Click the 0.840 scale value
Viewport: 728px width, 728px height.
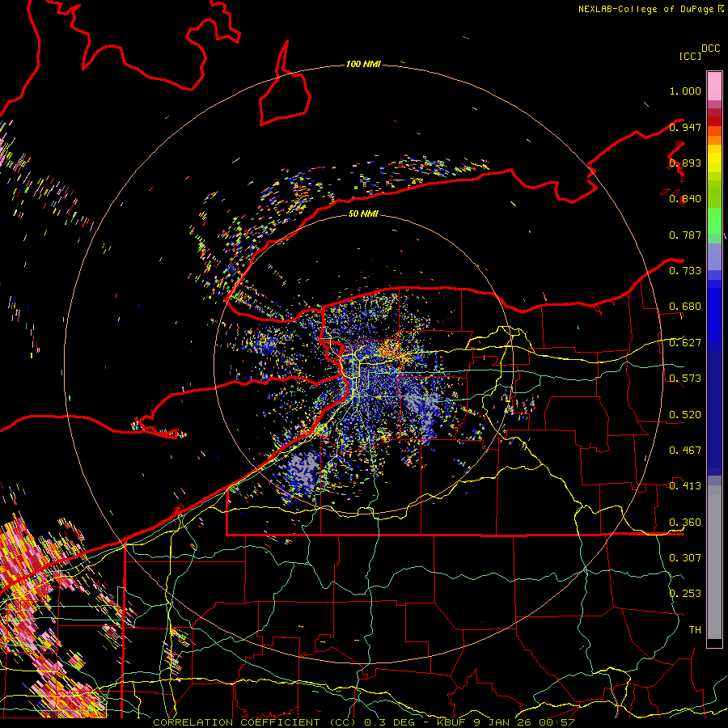click(685, 199)
